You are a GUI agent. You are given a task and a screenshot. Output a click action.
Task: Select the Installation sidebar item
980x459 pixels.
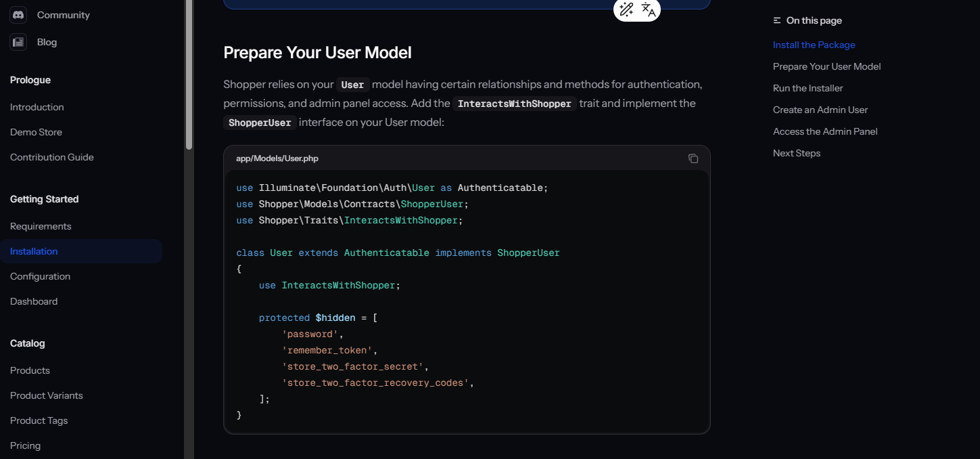pyautogui.click(x=81, y=251)
